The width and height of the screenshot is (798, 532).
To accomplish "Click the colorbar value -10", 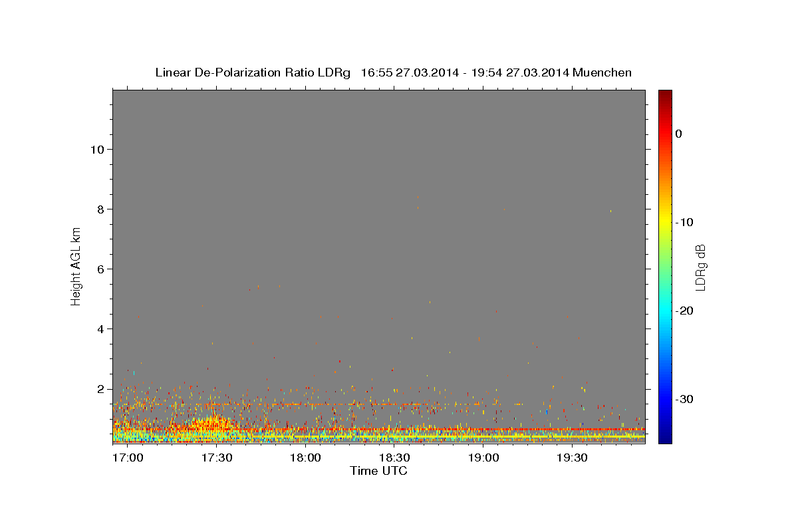I will pos(685,222).
